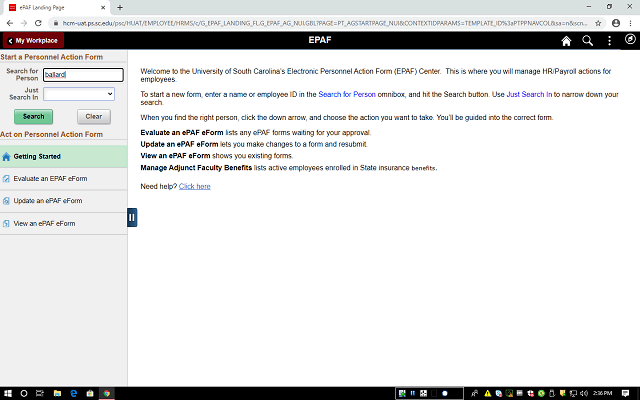Reload the page with refresh icon
The image size is (640, 400).
(x=38, y=23)
